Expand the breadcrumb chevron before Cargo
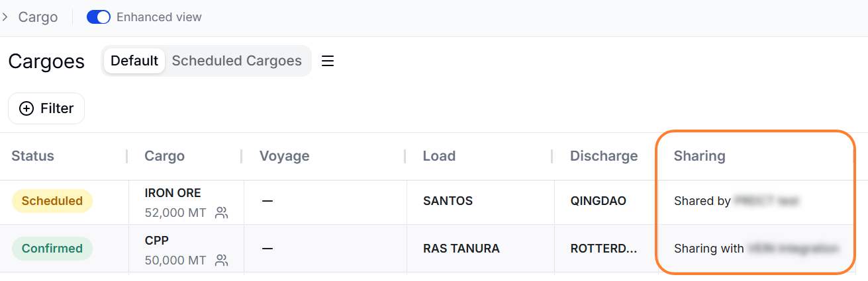868x281 pixels. (5, 17)
